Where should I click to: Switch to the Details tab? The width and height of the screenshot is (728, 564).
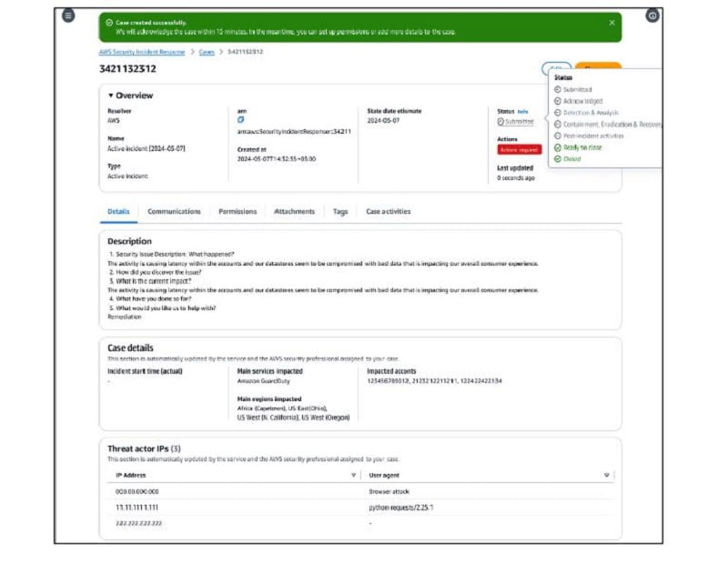[x=118, y=212]
